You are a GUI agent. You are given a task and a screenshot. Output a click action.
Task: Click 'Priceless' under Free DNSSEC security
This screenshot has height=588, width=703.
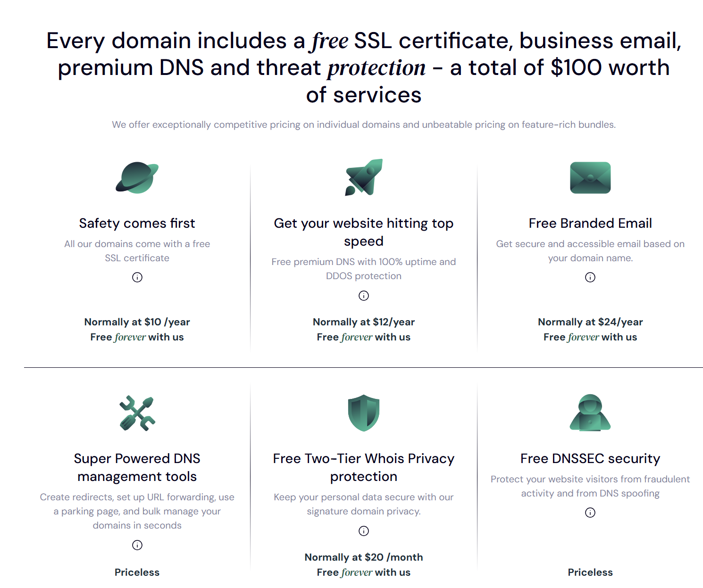pos(590,572)
